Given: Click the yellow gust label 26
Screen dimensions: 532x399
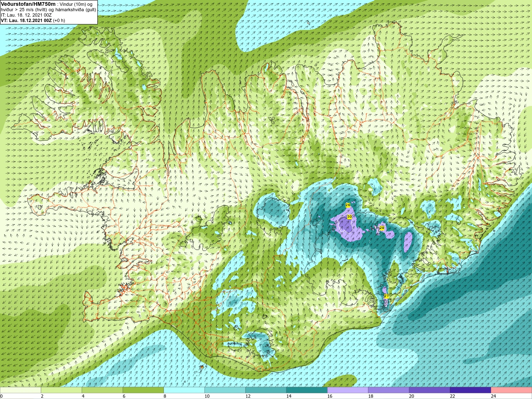Looking at the screenshot, I should point(348,205).
